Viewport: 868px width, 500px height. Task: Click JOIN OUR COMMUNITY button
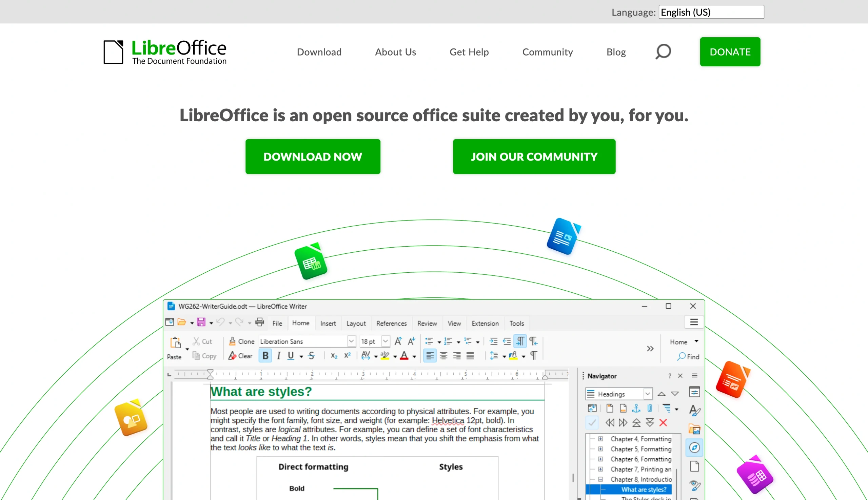[534, 157]
